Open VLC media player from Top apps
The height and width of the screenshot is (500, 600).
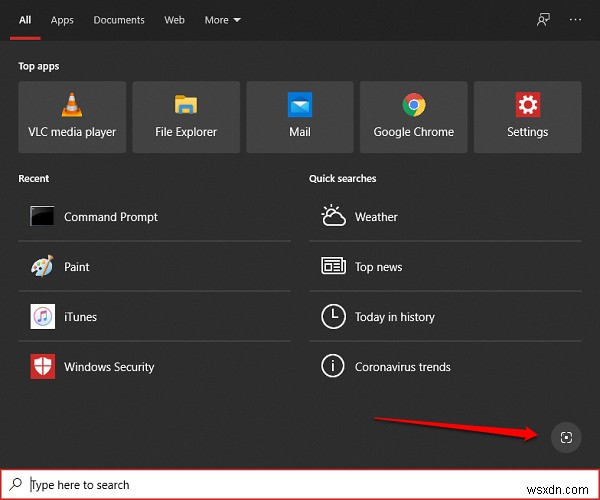[72, 117]
